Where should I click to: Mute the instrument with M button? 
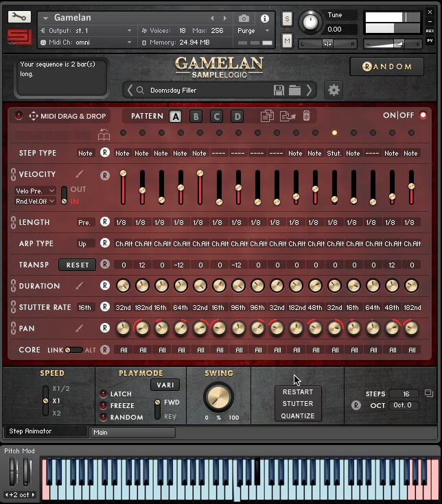[x=287, y=41]
